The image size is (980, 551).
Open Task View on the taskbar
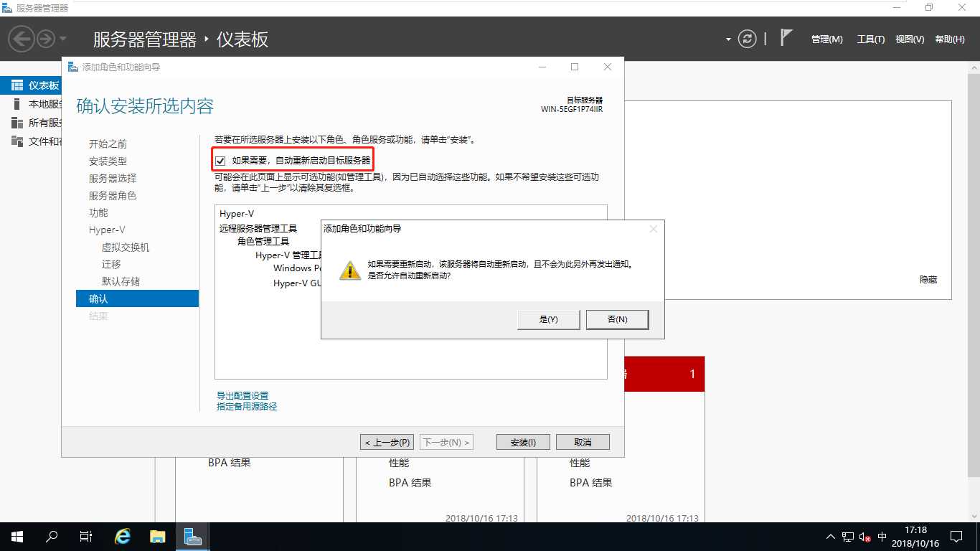86,537
